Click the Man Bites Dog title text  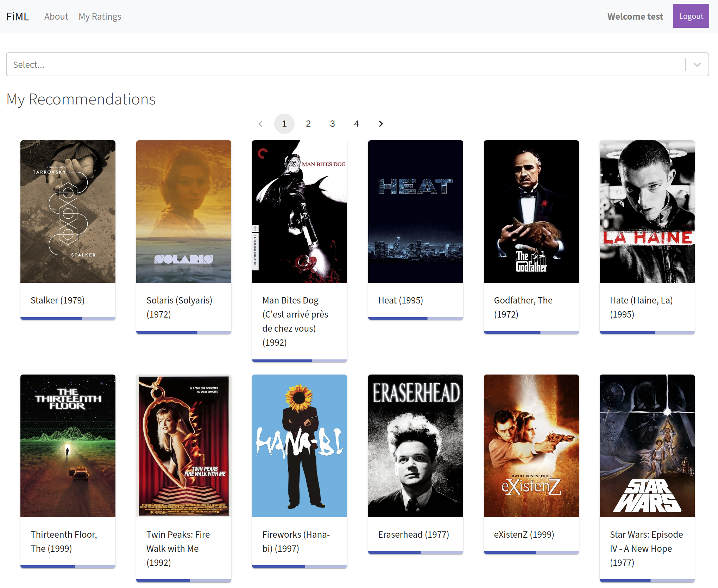[x=295, y=321]
